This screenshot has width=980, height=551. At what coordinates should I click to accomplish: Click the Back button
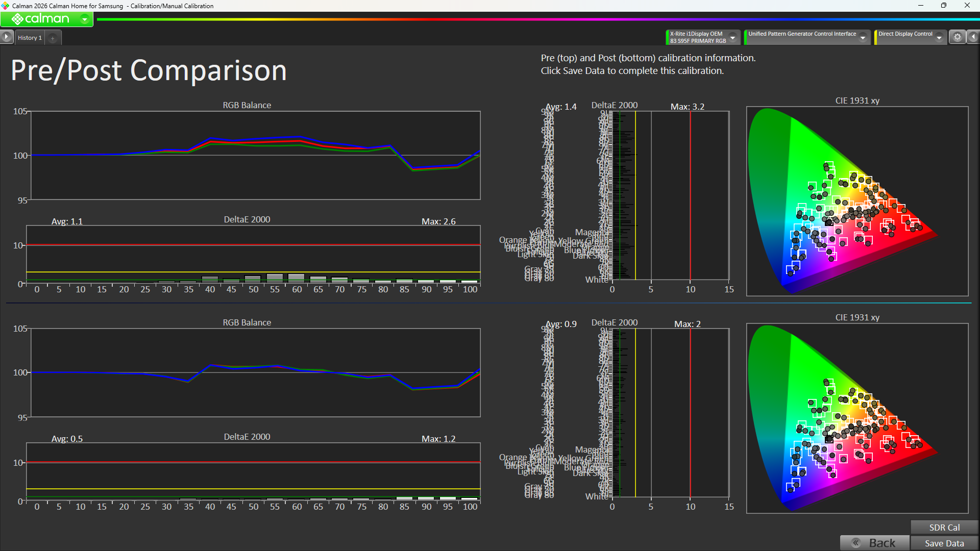click(874, 543)
